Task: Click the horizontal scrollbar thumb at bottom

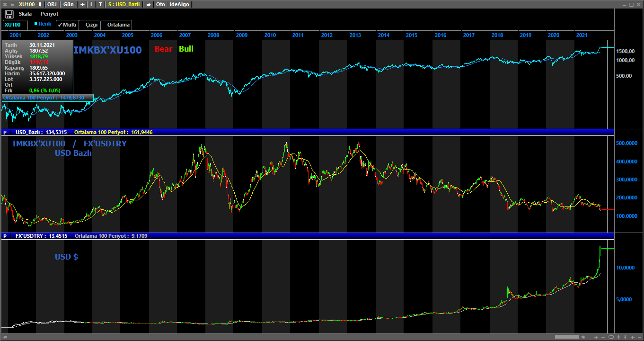Action: (x=567, y=337)
